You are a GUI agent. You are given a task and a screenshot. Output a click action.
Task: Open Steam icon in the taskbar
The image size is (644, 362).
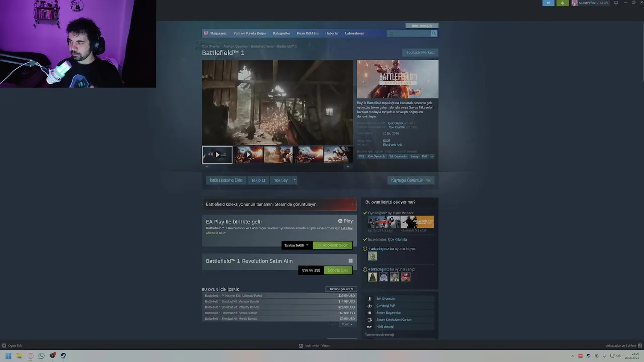63,356
